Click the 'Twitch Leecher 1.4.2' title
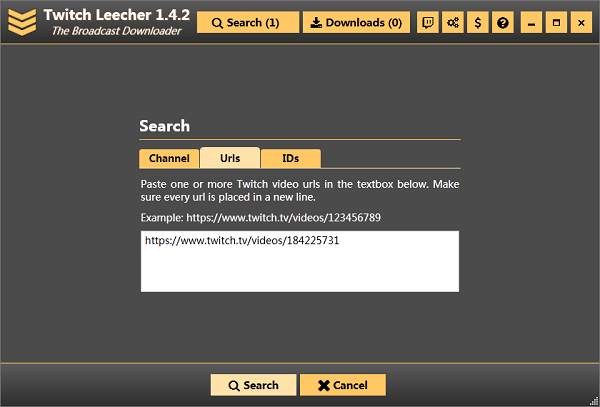 point(117,15)
